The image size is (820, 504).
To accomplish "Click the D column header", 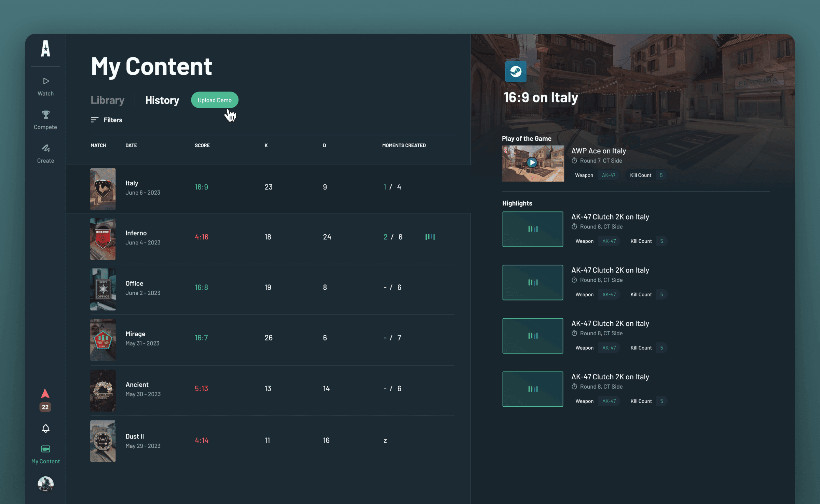I will pyautogui.click(x=325, y=145).
